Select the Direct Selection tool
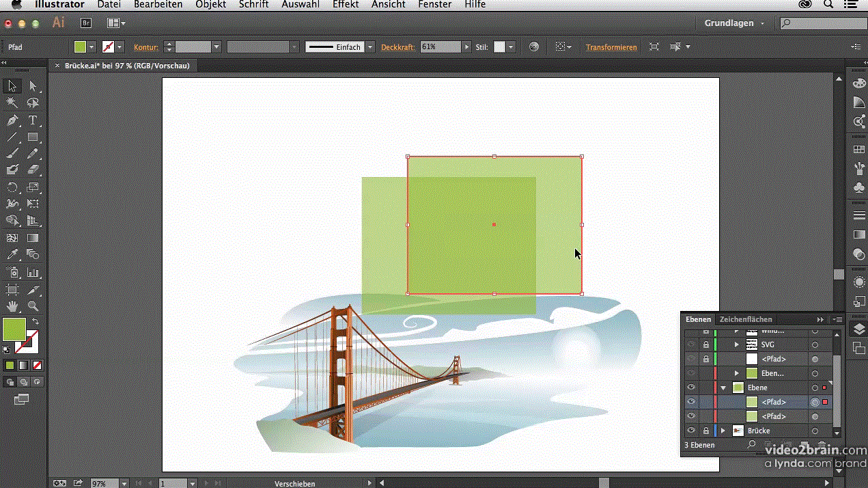The image size is (868, 488). click(33, 85)
